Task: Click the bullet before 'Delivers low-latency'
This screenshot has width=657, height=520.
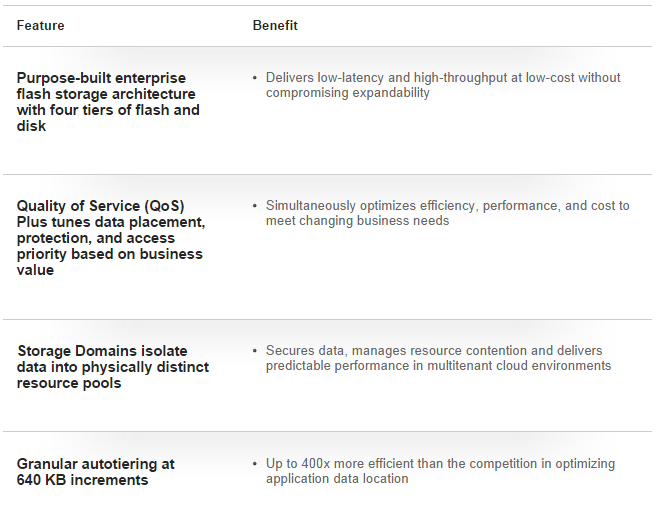Action: [x=255, y=78]
